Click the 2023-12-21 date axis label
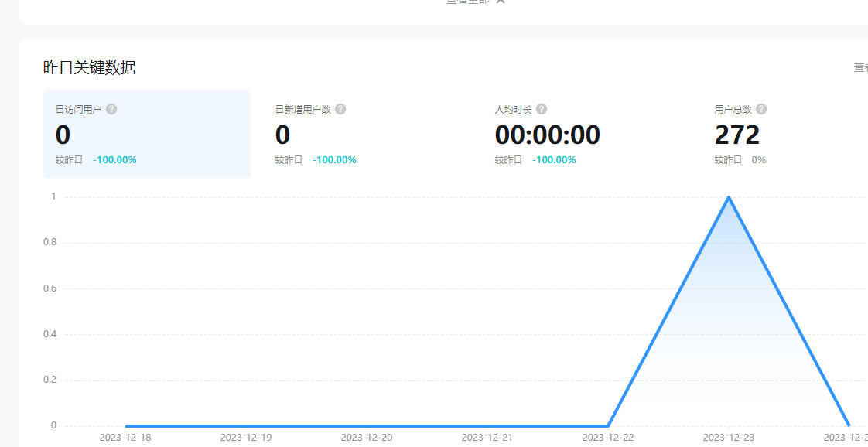Viewport: 868px width, 447px height. (487, 438)
